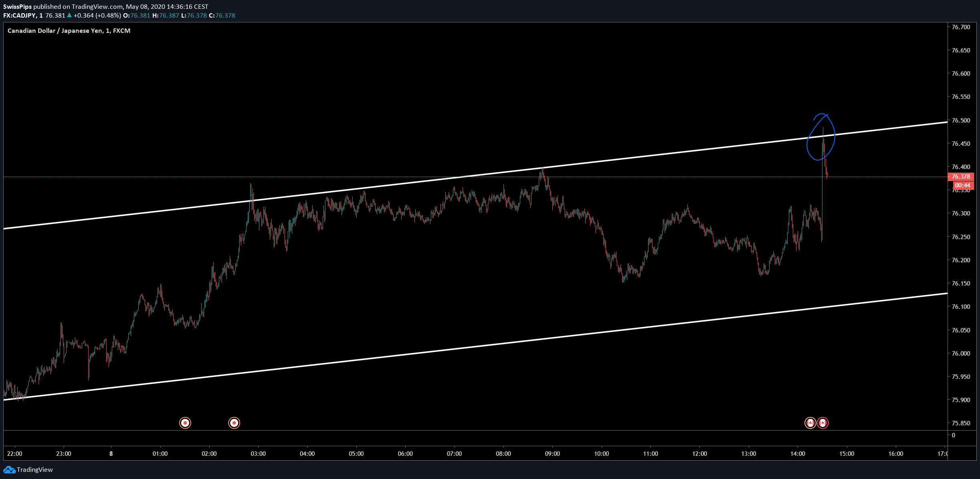Open Japan event marker between 01:00 and 02:00
This screenshot has height=479, width=980.
pos(185,423)
